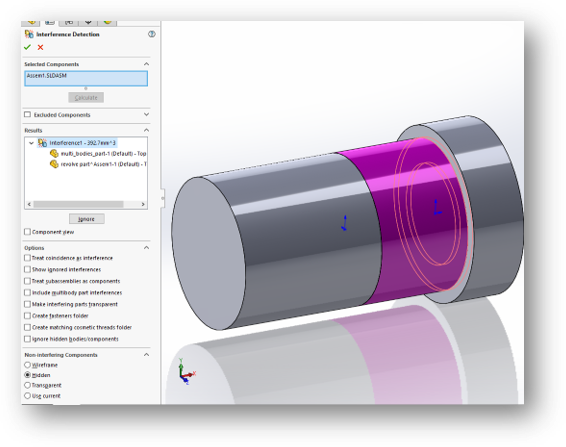566x447 pixels.
Task: Select the Wireframe radio option
Action: click(x=27, y=365)
